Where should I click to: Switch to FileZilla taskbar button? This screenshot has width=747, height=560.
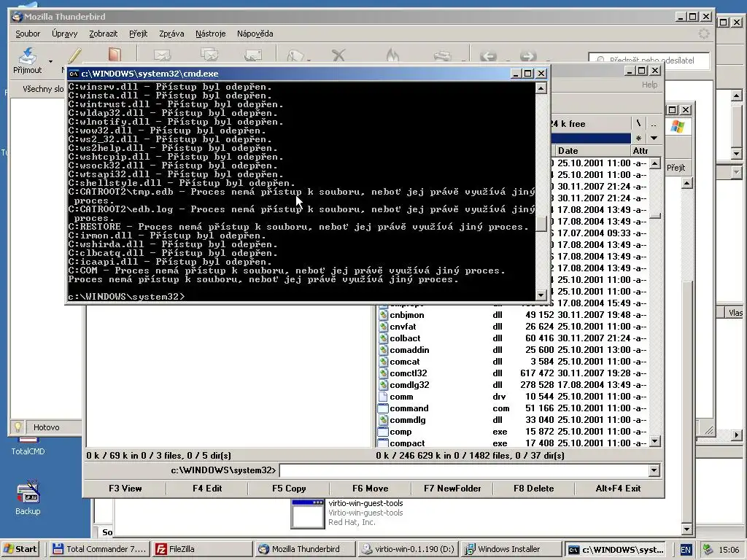[x=203, y=549]
